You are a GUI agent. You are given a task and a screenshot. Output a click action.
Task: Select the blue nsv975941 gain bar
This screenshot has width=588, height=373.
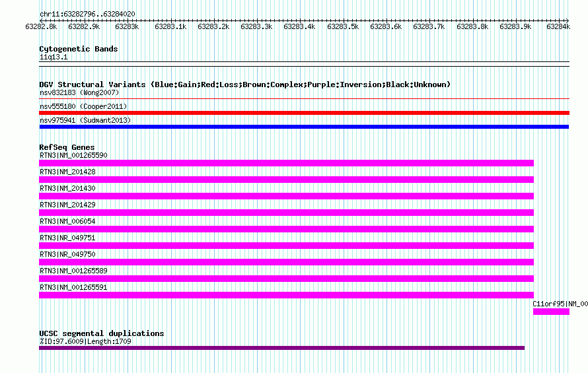click(304, 127)
